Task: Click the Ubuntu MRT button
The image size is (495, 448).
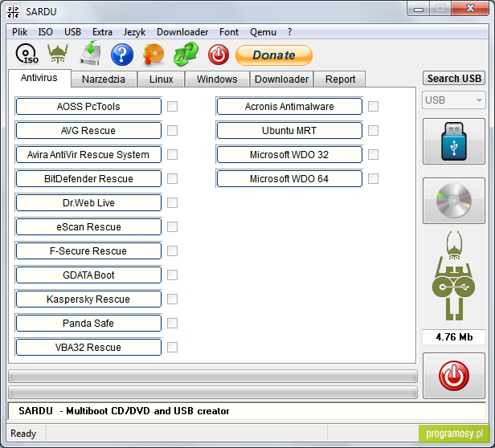Action: [x=289, y=130]
